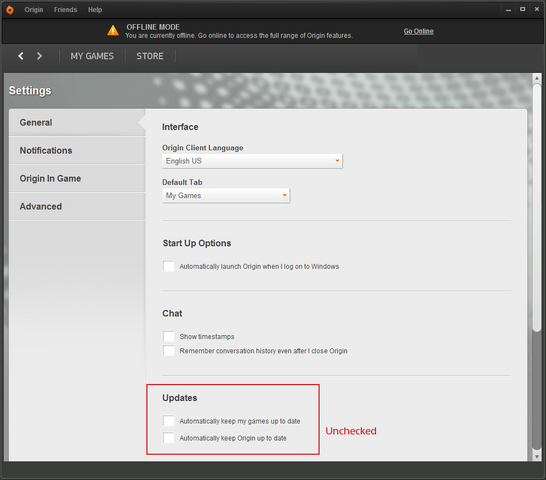
Task: Enable automatically launch Origin on Windows logon
Action: point(169,266)
